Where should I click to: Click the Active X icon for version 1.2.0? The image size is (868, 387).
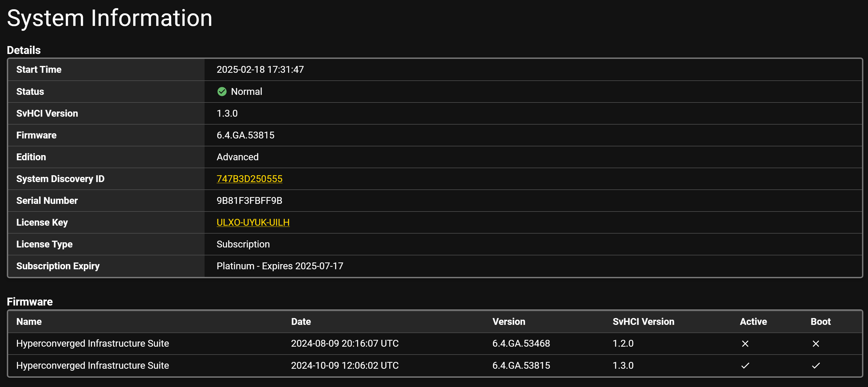coord(745,344)
